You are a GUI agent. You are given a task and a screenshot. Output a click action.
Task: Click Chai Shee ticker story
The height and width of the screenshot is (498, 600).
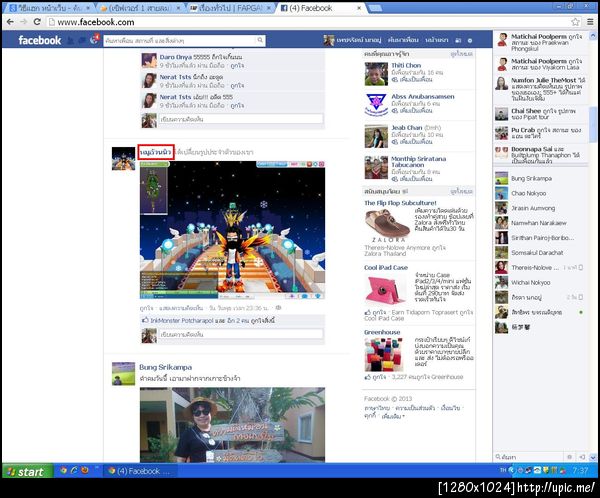540,114
